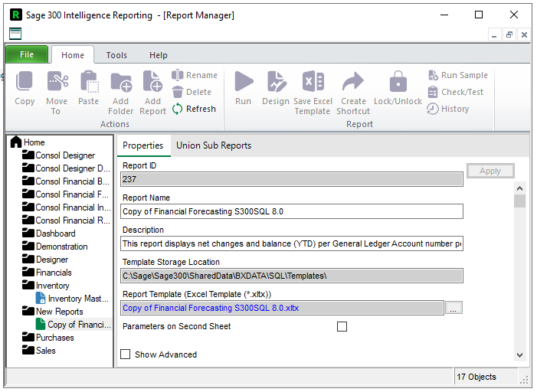Click the Dashboard folder icon
537x392 pixels.
click(28, 233)
